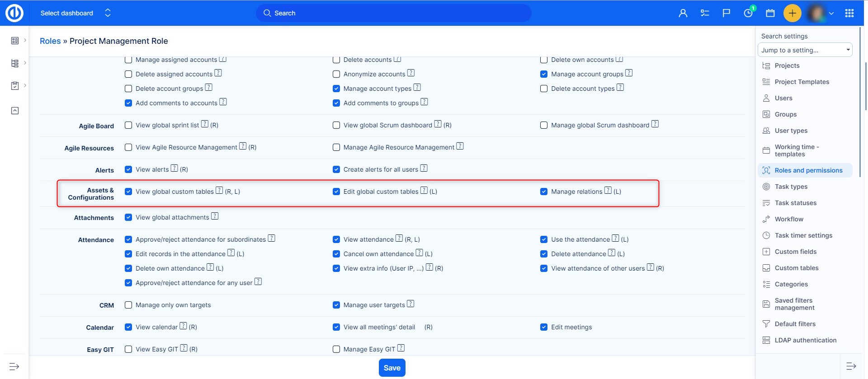This screenshot has height=379, width=868.
Task: Enable View global sprint list checkbox
Action: click(128, 125)
